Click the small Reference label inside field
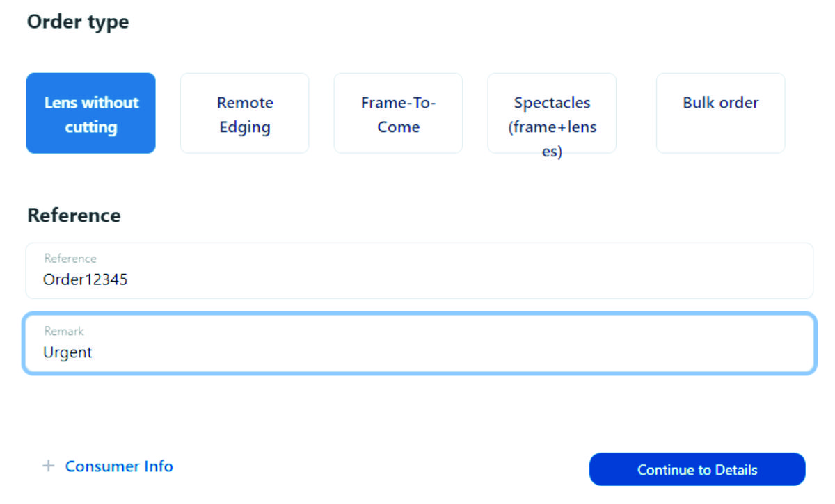 click(x=70, y=259)
